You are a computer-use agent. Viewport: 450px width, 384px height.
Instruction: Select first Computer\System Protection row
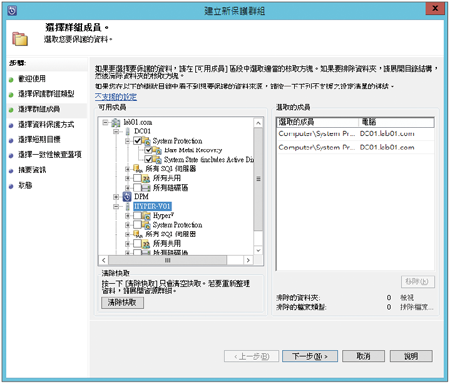355,134
